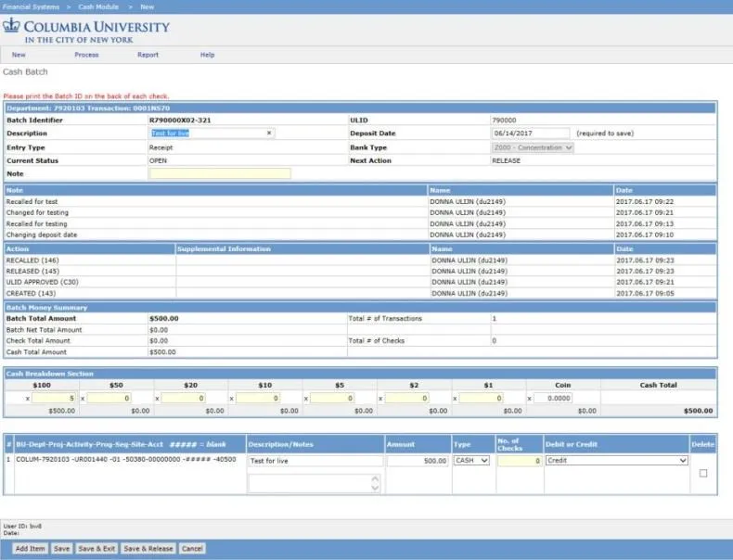Click the 'Recalled for testing' note row

(360, 223)
